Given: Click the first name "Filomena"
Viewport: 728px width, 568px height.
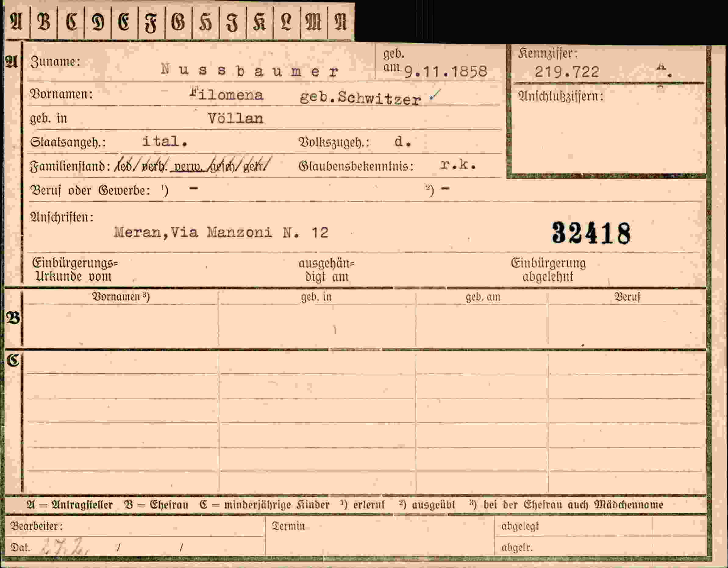Looking at the screenshot, I should 227,95.
